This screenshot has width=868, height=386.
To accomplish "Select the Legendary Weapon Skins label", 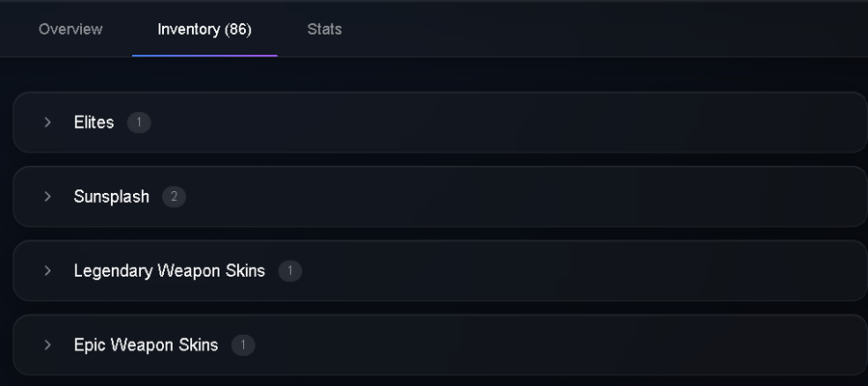I will tap(170, 271).
